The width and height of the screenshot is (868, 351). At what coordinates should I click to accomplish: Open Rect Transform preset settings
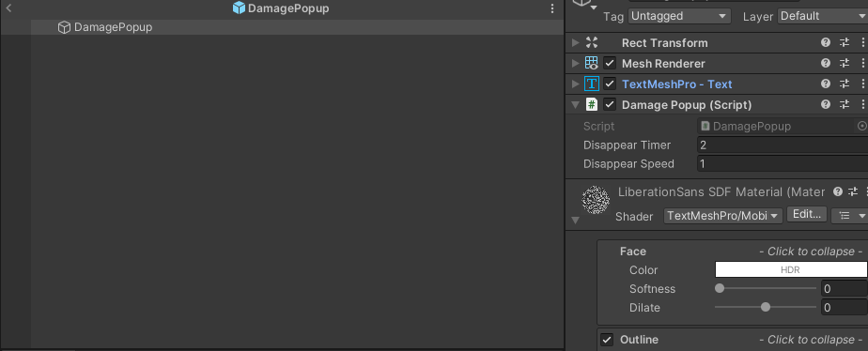click(845, 42)
